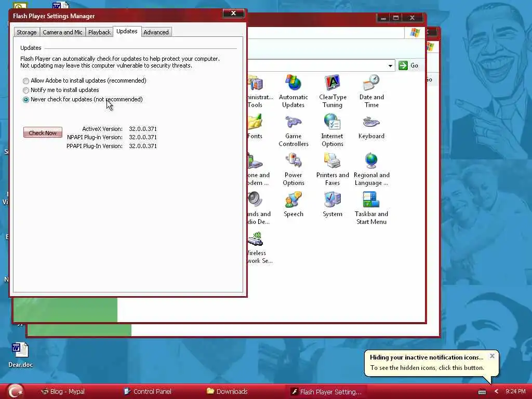Screen dimensions: 532x399
Task: Open System applet icon
Action: (332, 204)
